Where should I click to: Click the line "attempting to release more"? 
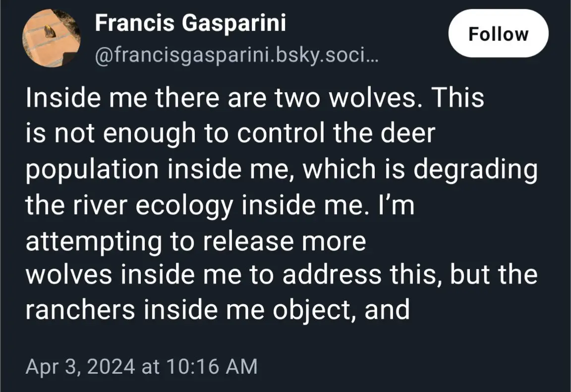(196, 241)
